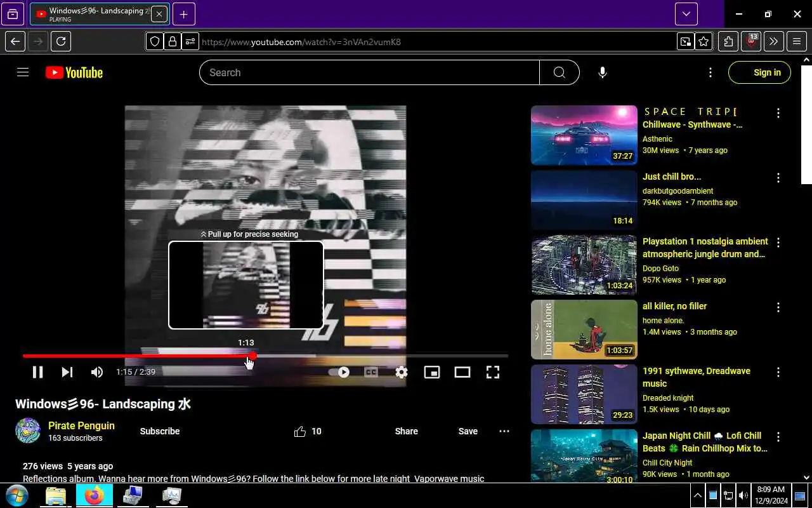Click the search magnifier button
Viewport: 812px width, 508px height.
(x=560, y=72)
